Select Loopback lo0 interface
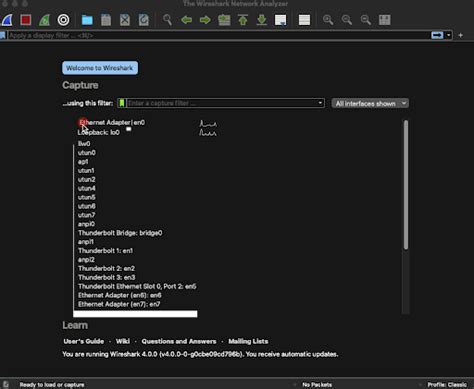This screenshot has height=389, width=474. pos(99,133)
